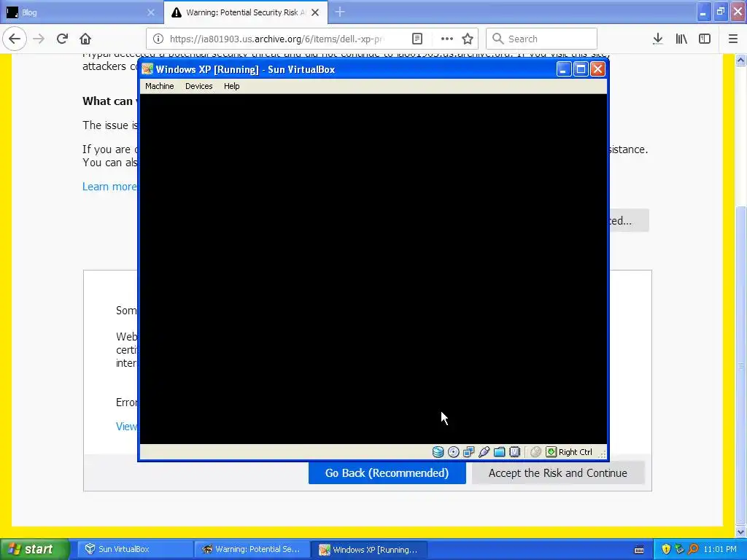Click Accept the Risk and Continue button
The height and width of the screenshot is (560, 747).
[x=558, y=472]
